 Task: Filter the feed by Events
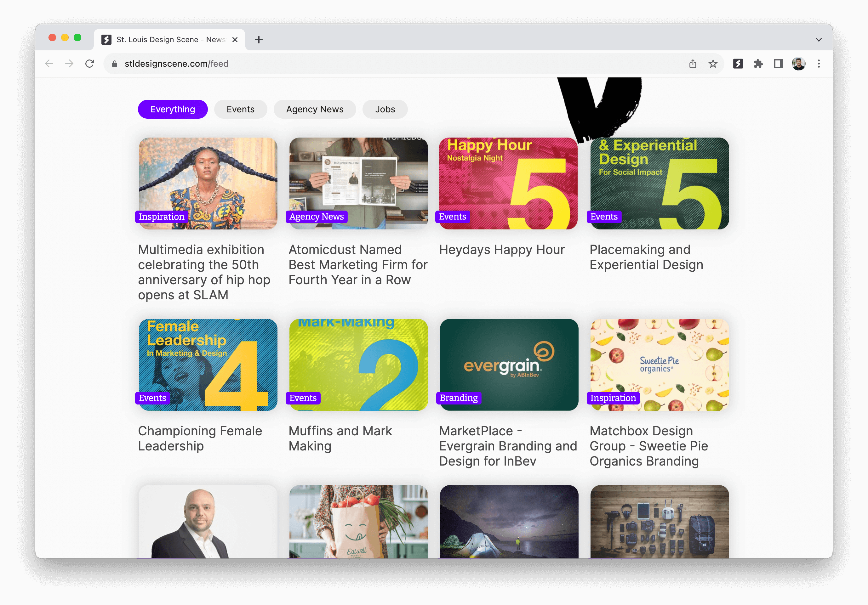click(x=240, y=109)
